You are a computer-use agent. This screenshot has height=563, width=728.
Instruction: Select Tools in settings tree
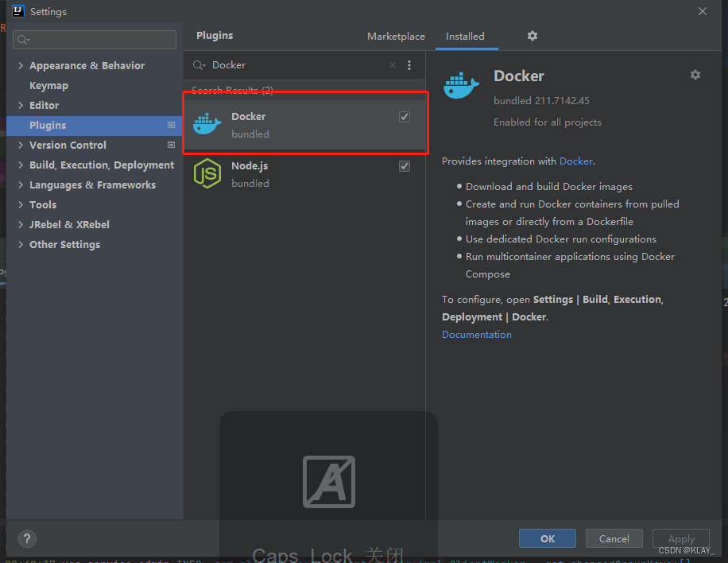click(43, 205)
